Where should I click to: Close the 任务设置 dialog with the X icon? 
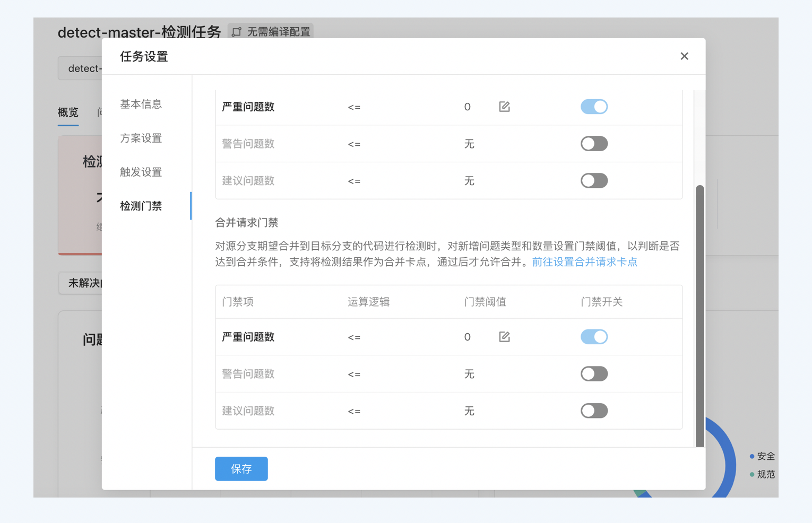point(684,56)
